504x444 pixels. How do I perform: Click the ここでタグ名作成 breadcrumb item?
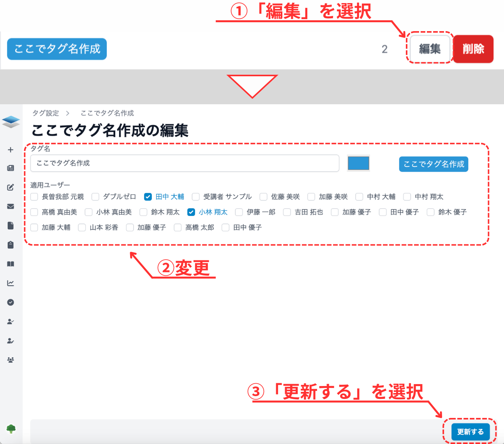[106, 113]
